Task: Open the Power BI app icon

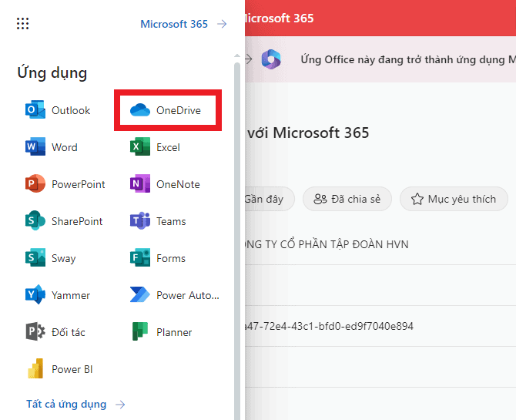Action: click(35, 368)
